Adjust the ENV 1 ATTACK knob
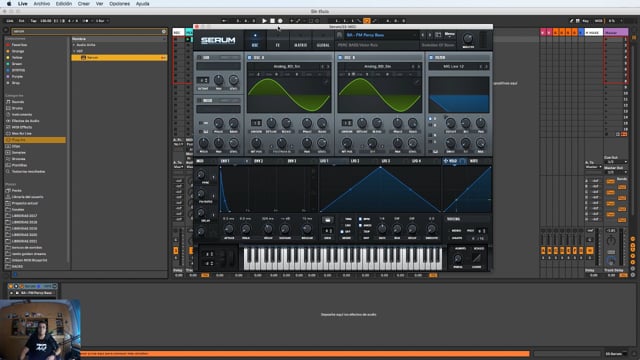Image resolution: width=640 pixels, height=360 pixels. [229, 229]
